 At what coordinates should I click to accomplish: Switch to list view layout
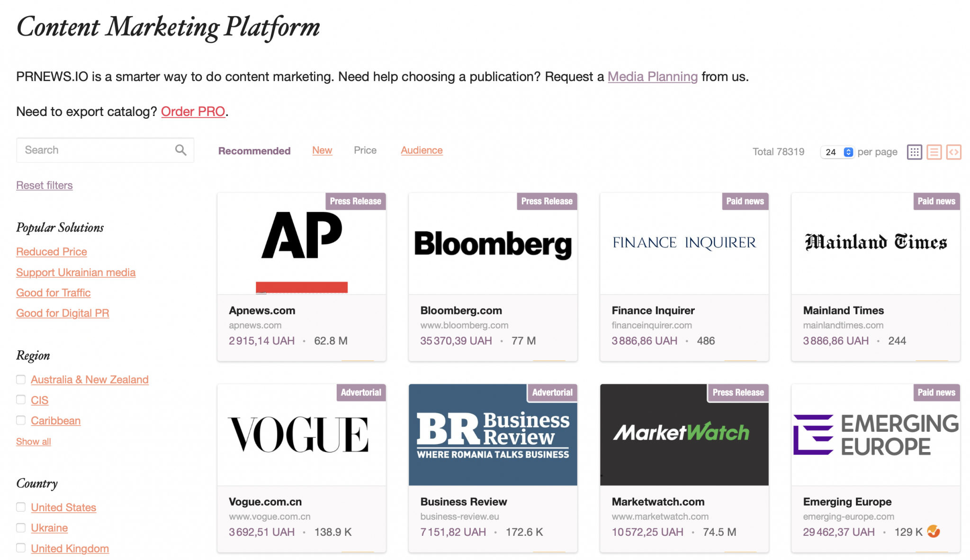934,152
